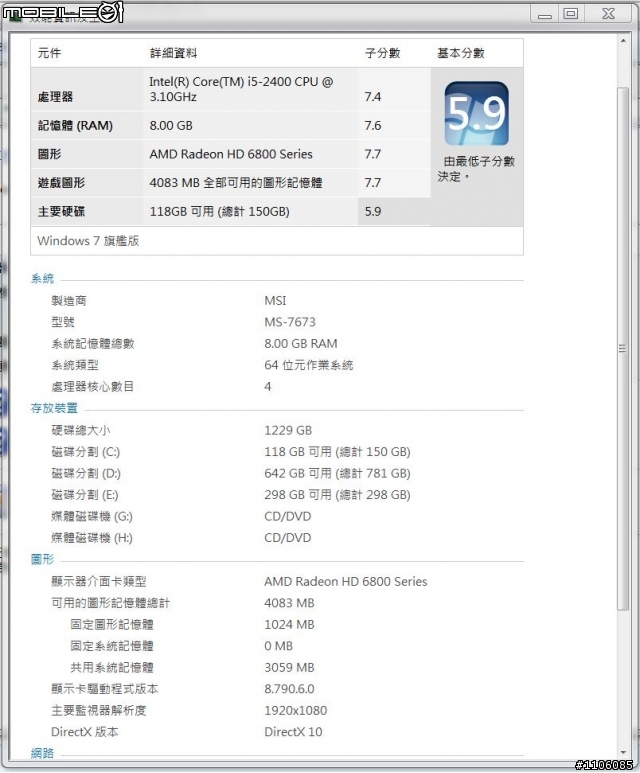
Task: Click the vertical scrollbar thumb
Action: point(623,349)
